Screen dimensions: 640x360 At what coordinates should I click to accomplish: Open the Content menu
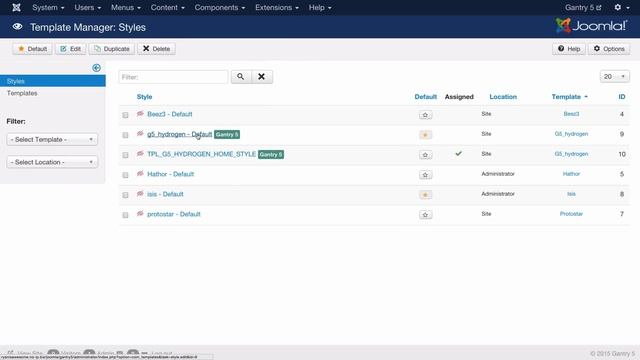pyautogui.click(x=167, y=7)
